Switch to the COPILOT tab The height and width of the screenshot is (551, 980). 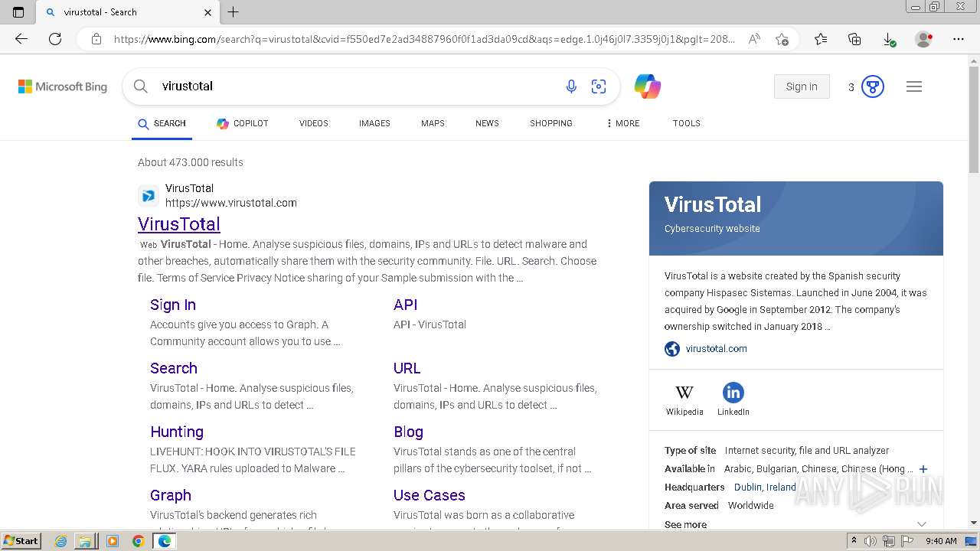pyautogui.click(x=242, y=123)
